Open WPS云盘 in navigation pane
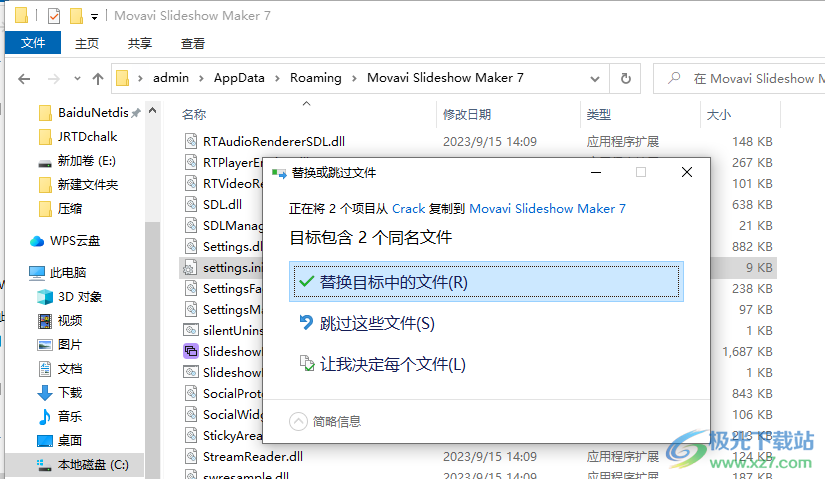Viewport: 825px width, 479px height. click(75, 241)
